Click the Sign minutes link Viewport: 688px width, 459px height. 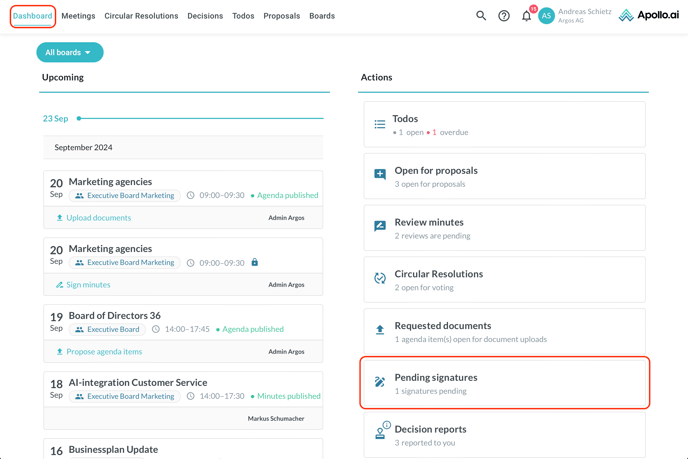pyautogui.click(x=88, y=285)
